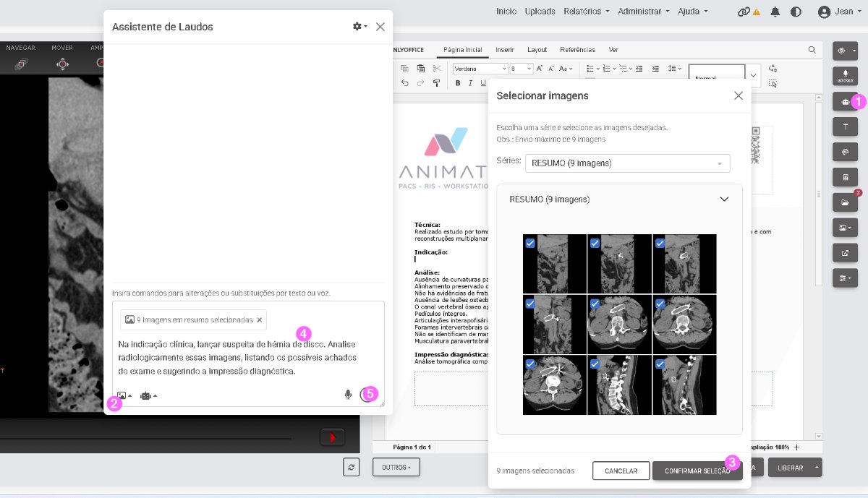Click the format painter icon in OnlyOffice

(x=436, y=83)
